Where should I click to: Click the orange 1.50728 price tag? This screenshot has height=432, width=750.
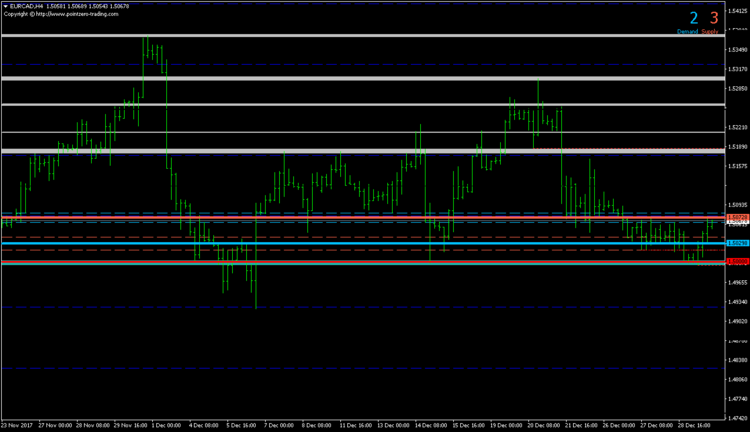pyautogui.click(x=738, y=218)
